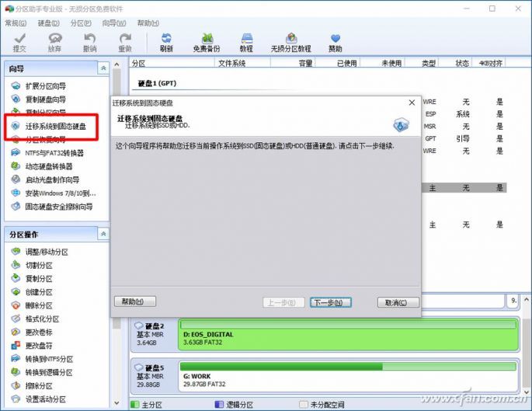Click the 下一步(N) button in the dialog

pyautogui.click(x=330, y=302)
